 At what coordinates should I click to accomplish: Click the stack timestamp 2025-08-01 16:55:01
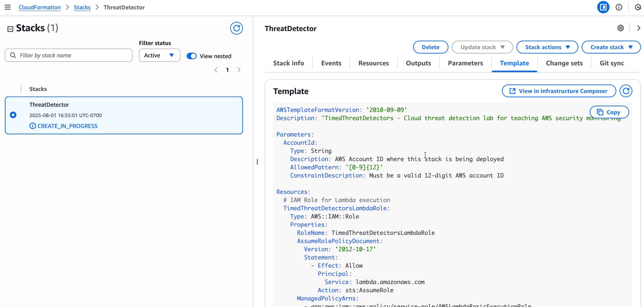tap(65, 115)
